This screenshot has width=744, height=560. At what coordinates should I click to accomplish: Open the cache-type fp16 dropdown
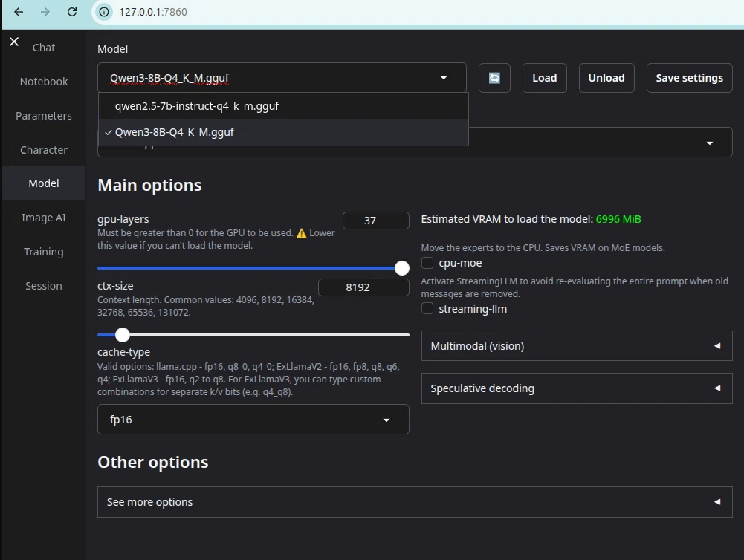pos(253,419)
